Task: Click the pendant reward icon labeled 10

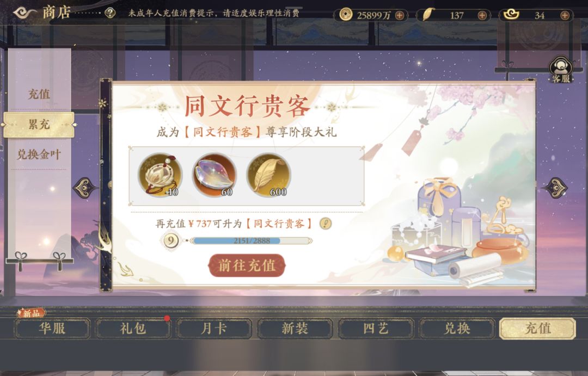Action: pyautogui.click(x=160, y=175)
